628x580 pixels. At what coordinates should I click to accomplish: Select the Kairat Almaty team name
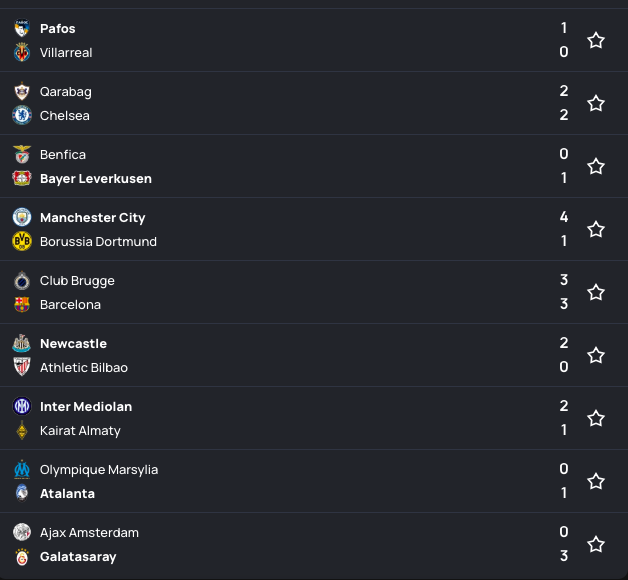pyautogui.click(x=80, y=431)
